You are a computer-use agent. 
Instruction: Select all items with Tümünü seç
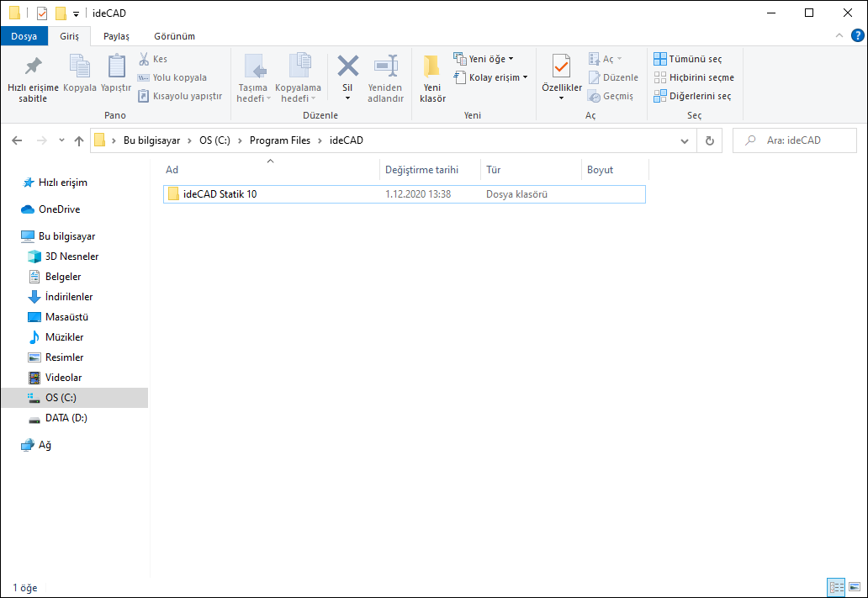tap(687, 59)
